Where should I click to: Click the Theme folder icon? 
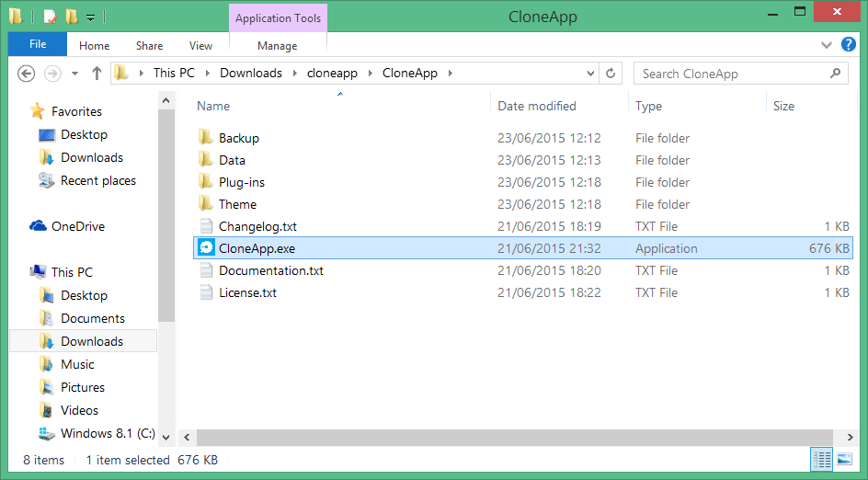[x=205, y=203]
